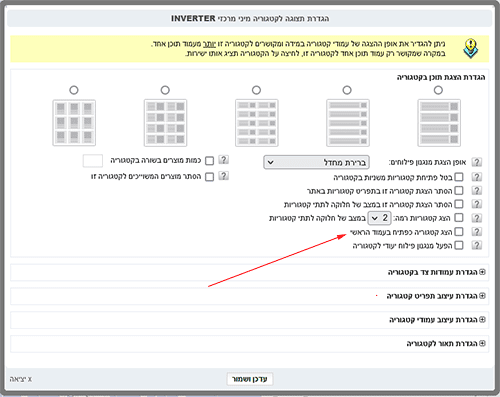Click the underlined יותר word in banner
Viewport: 500px width, 397px height.
[209, 44]
